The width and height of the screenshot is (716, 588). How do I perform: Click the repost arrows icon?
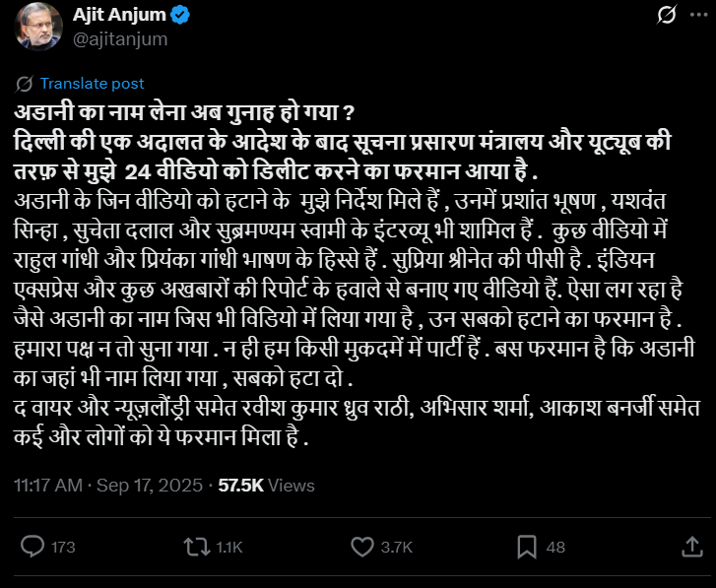(x=197, y=547)
